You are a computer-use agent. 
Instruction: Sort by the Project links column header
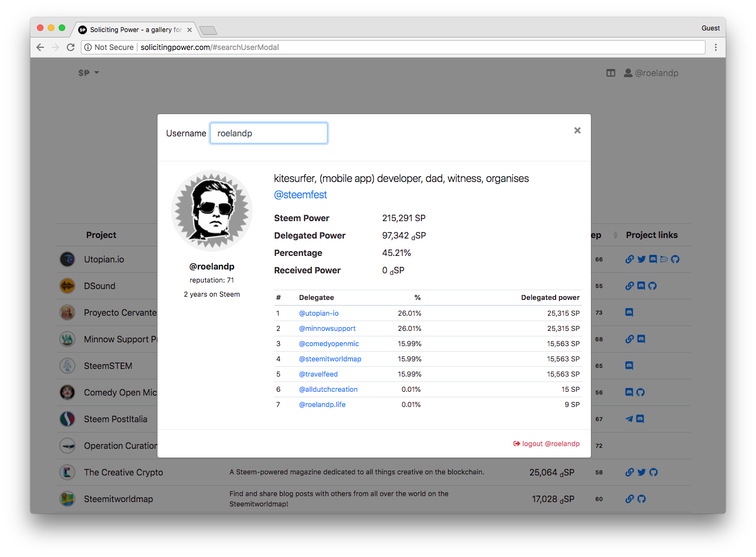point(652,235)
